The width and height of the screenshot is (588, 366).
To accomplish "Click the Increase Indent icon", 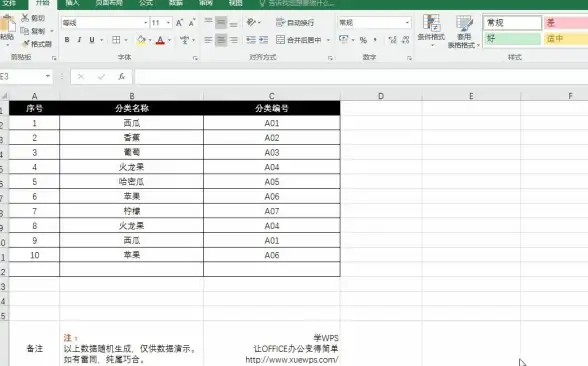I will pyautogui.click(x=264, y=40).
